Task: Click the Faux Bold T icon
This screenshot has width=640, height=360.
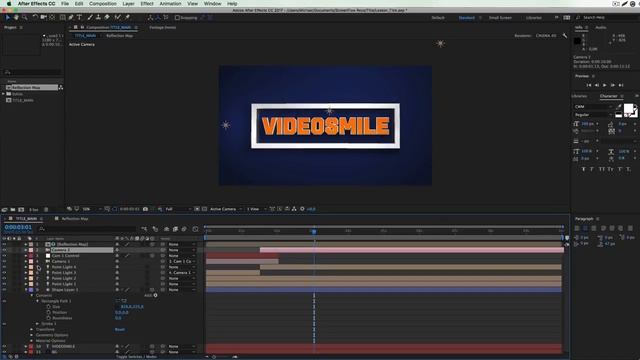Action: [584, 169]
